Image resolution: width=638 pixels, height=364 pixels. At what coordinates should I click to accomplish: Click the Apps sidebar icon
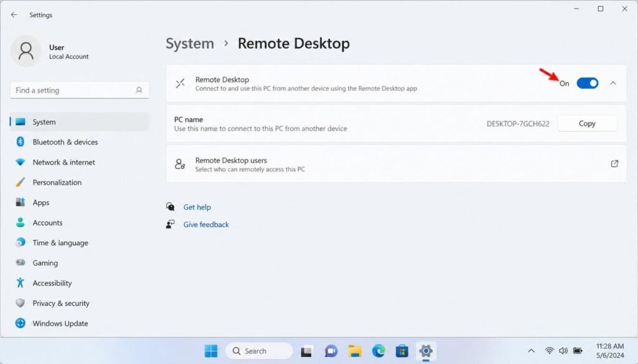pyautogui.click(x=21, y=202)
